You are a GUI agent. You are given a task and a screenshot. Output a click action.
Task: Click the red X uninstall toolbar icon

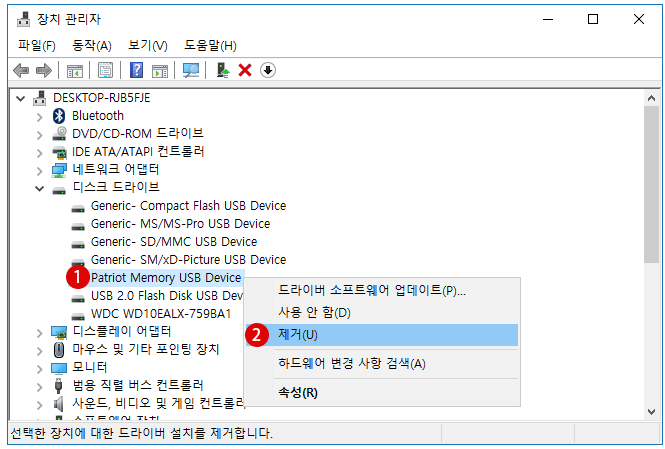pyautogui.click(x=245, y=70)
